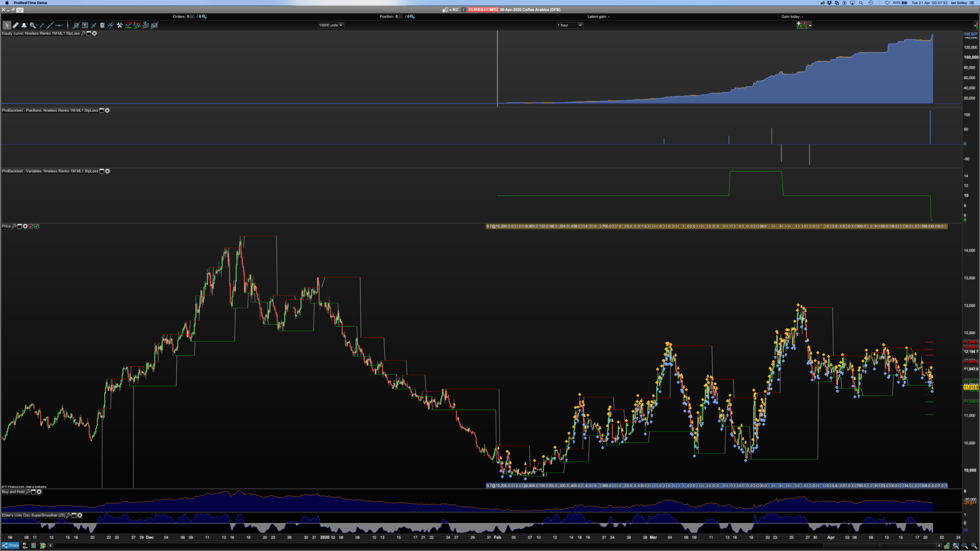Close the ProBacktest Positions panel
Screen dimensions: 980x551
coord(107,110)
